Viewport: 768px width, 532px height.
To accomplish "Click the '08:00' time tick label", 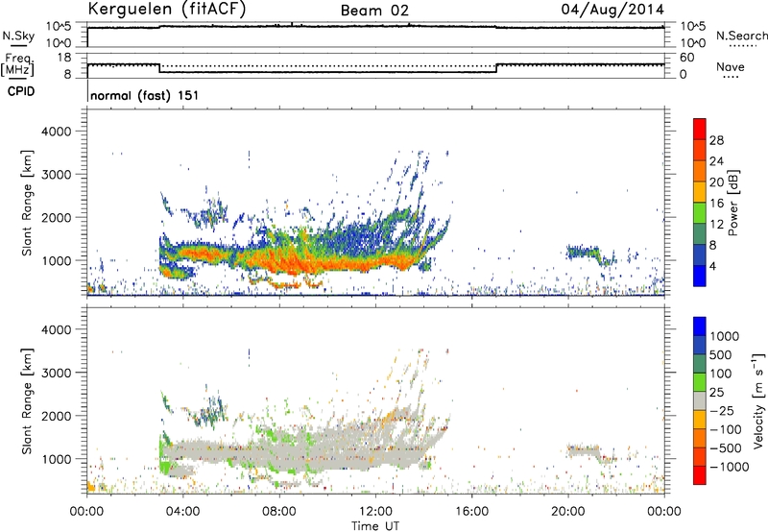I will click(x=279, y=512).
